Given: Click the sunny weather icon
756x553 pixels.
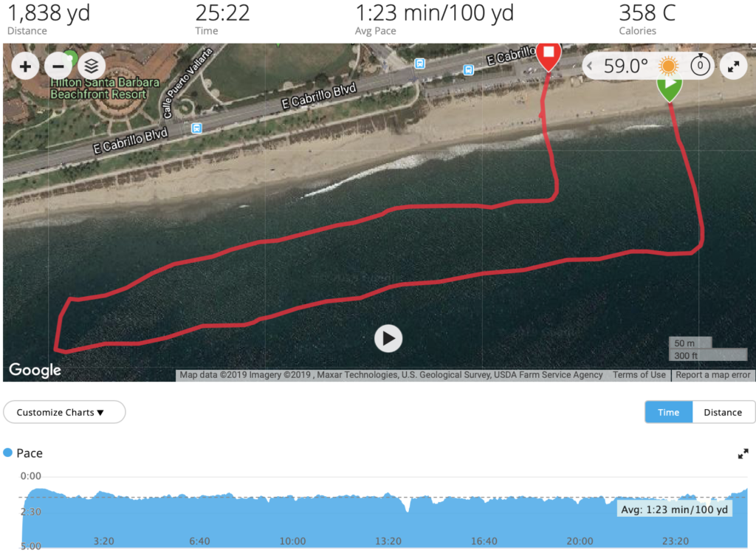Looking at the screenshot, I should 668,66.
